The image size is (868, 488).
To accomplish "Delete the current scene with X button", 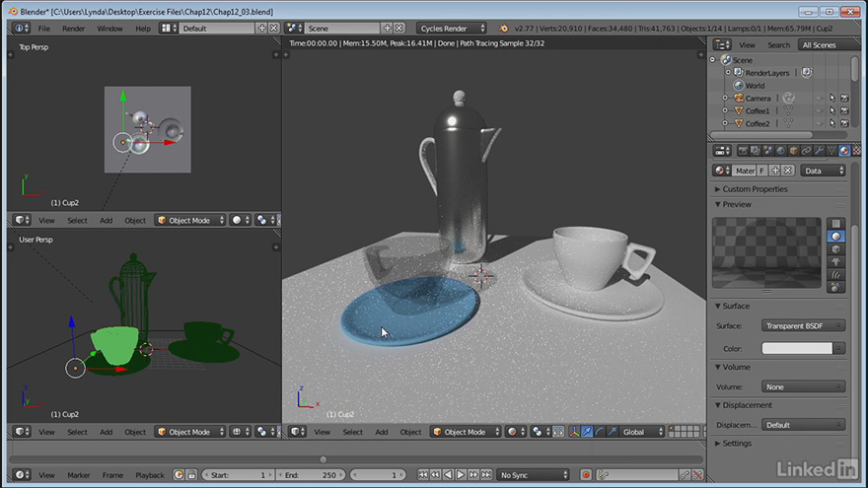I will [399, 29].
